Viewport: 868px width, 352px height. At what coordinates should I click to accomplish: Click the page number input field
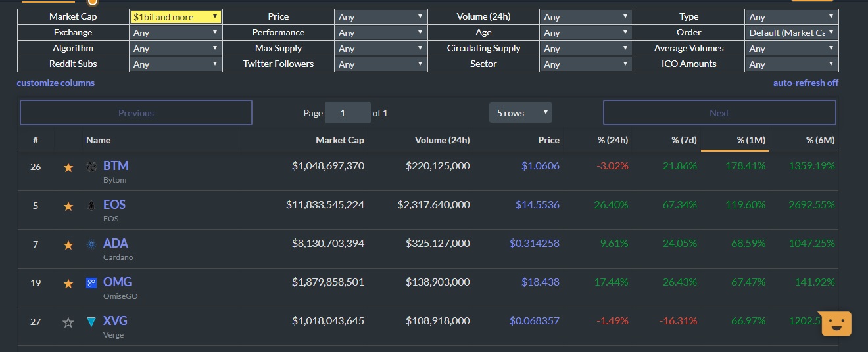pyautogui.click(x=348, y=113)
